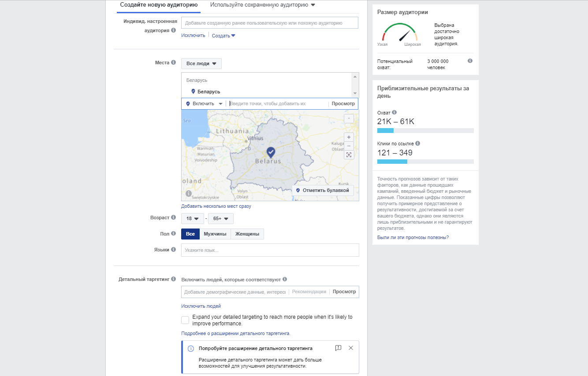
Task: Click Просмотр in locations field
Action: pyautogui.click(x=343, y=103)
